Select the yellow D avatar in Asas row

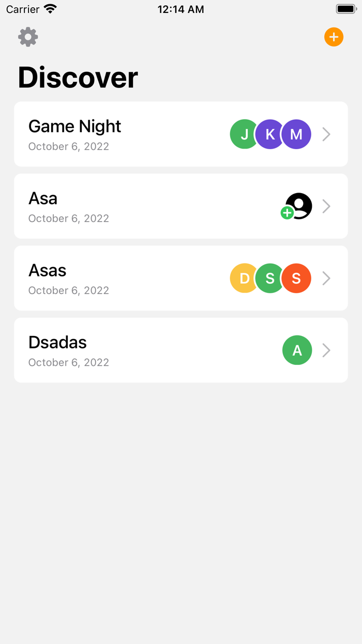[244, 278]
